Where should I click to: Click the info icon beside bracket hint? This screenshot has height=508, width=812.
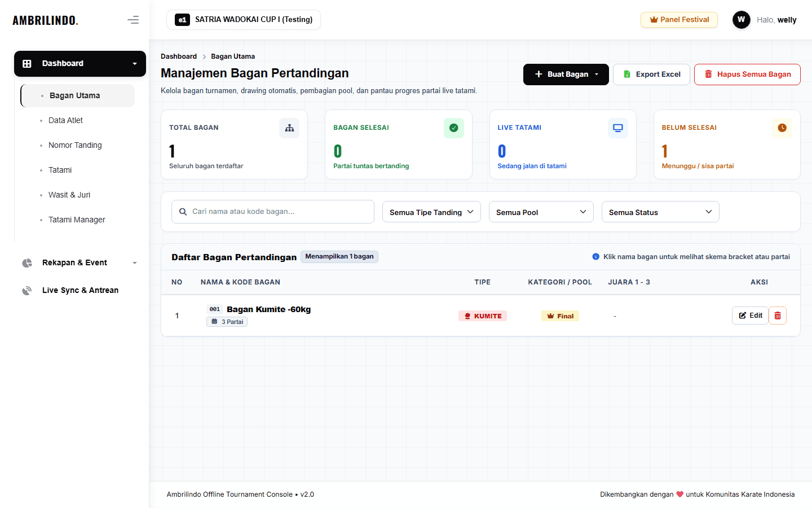(x=596, y=257)
